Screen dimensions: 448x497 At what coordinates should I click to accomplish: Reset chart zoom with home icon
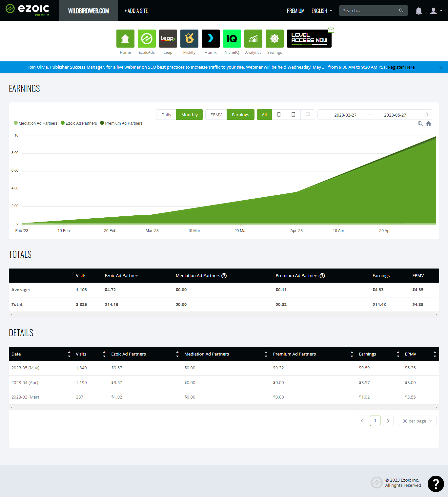429,124
